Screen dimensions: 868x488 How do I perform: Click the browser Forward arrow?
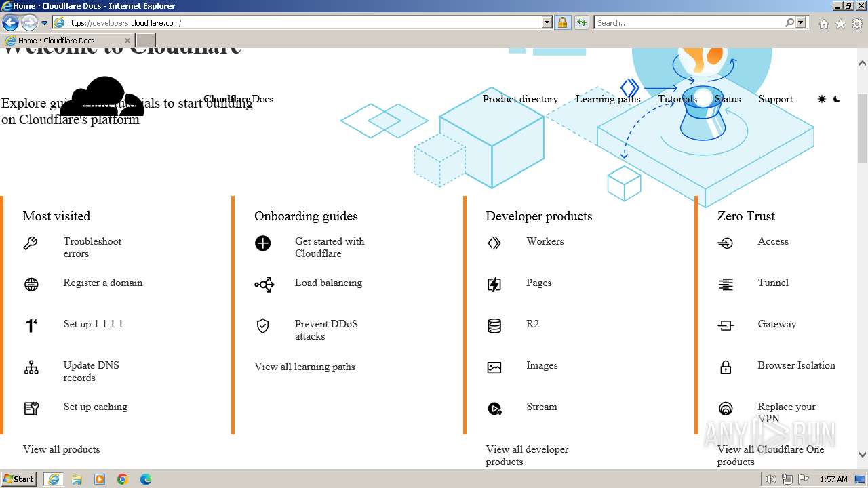[x=29, y=22]
